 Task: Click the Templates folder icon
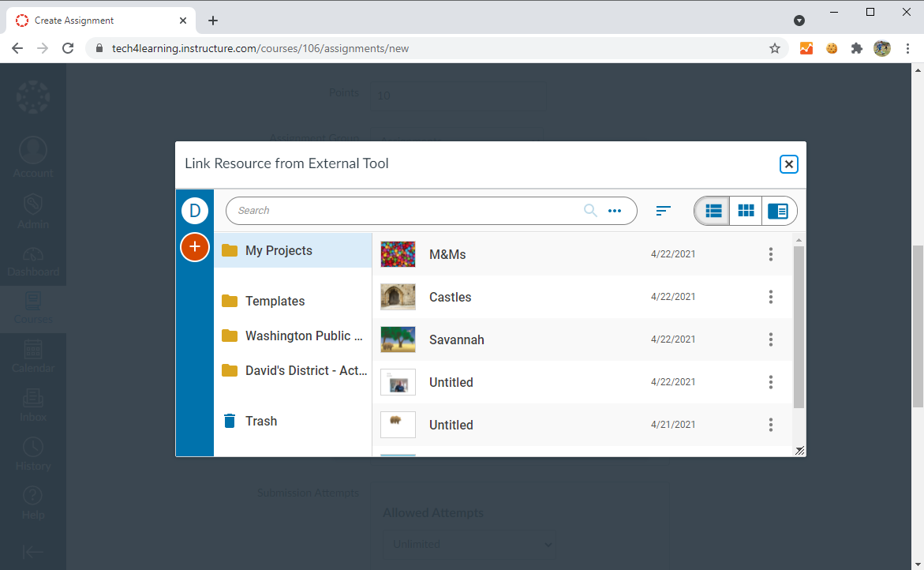point(230,302)
